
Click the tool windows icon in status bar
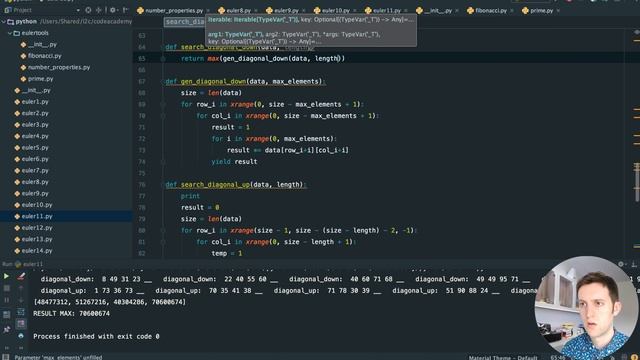pos(6,357)
